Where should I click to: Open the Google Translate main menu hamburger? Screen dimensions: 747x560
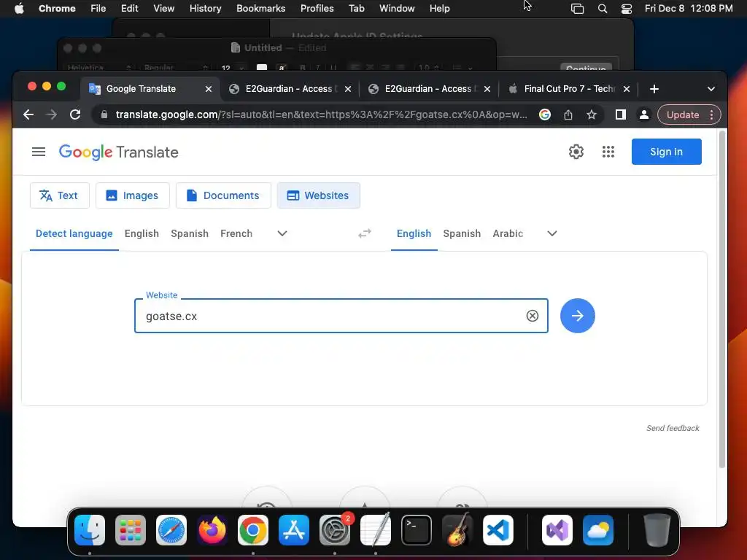tap(39, 152)
